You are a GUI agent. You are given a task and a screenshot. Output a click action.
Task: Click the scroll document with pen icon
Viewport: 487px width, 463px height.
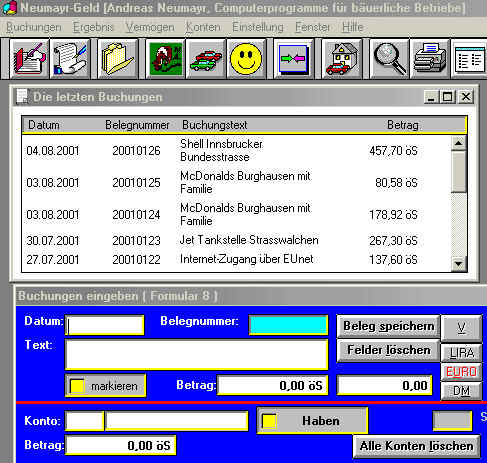pos(70,59)
